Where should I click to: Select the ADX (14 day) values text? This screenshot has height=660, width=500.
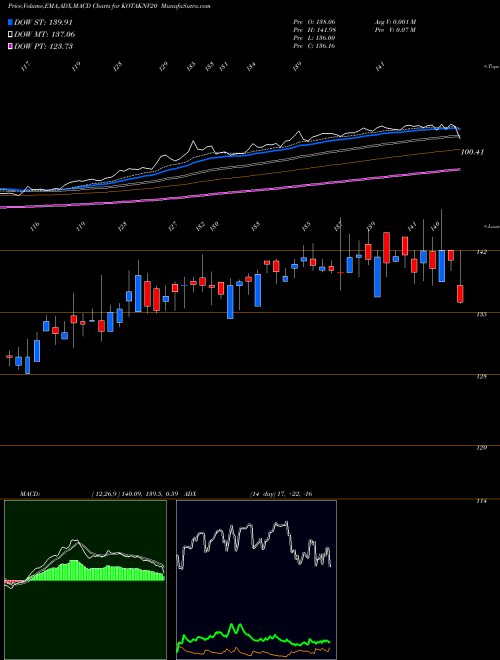(281, 493)
